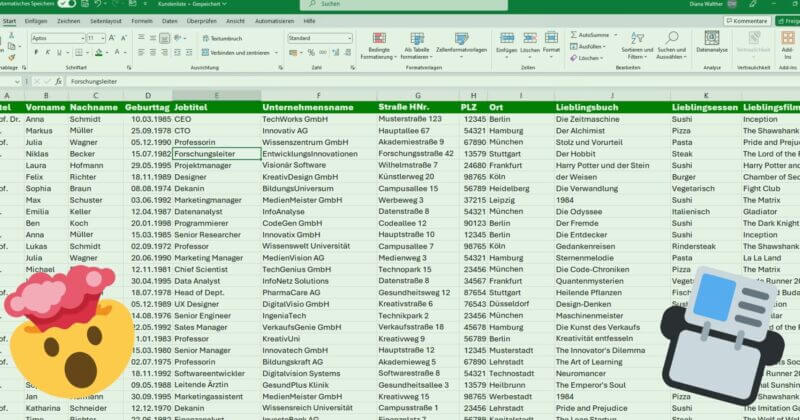Click the Cut scissors icon

pos(11,36)
